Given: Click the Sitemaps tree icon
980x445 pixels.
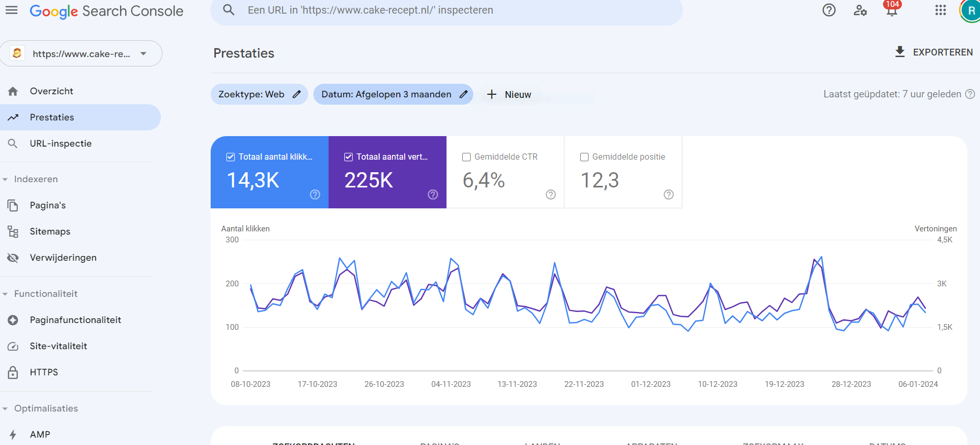Looking at the screenshot, I should pyautogui.click(x=13, y=231).
